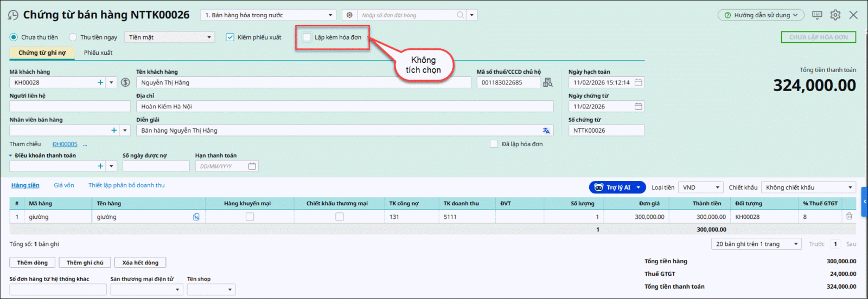Click the Người liên hệ input field
Viewport: 868px width, 299px height.
(69, 107)
